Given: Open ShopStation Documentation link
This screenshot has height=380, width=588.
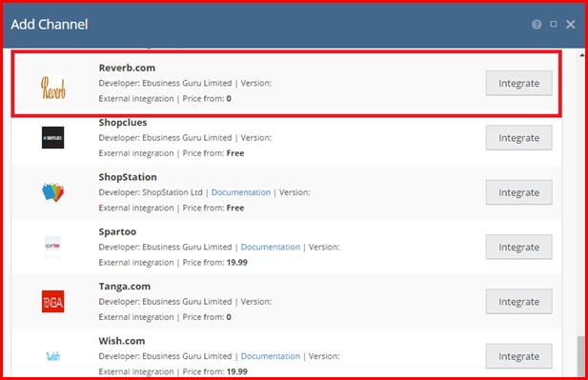Looking at the screenshot, I should click(x=241, y=192).
